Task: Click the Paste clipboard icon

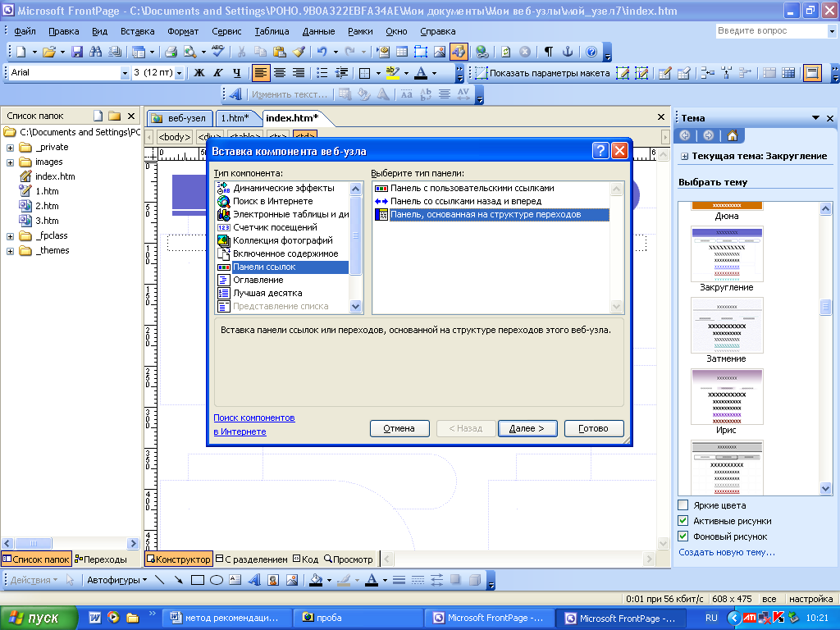Action: [x=279, y=52]
